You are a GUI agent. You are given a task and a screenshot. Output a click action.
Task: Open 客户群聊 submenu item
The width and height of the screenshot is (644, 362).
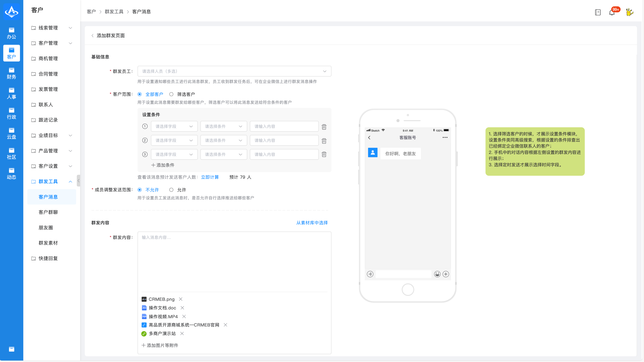[48, 212]
